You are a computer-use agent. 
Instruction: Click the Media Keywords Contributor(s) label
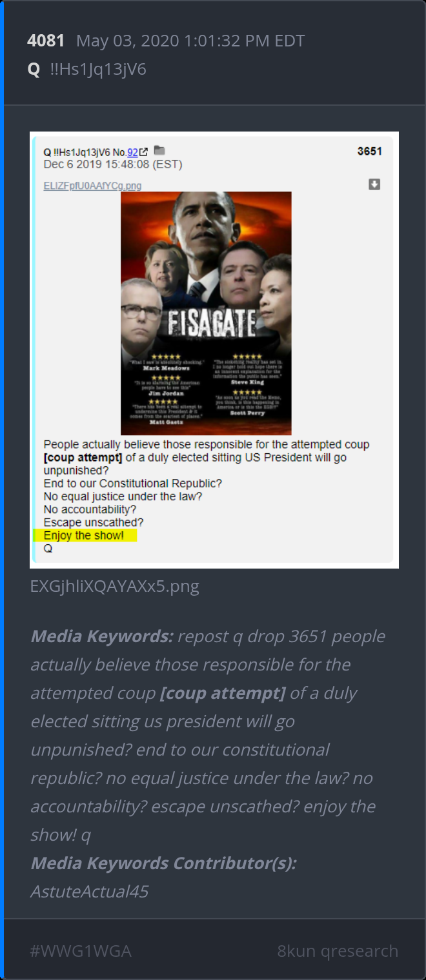pyautogui.click(x=163, y=863)
